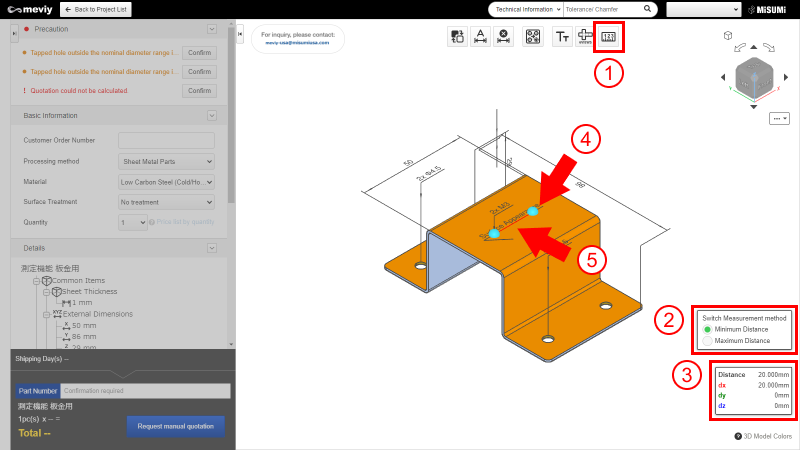Click the Tolerance/Chamfer search field
The image size is (800, 450).
(x=603, y=9)
